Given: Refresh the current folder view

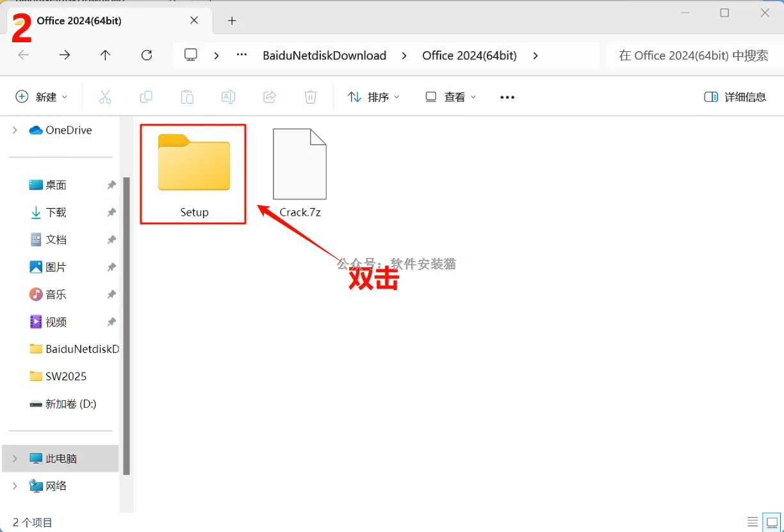Looking at the screenshot, I should pyautogui.click(x=147, y=55).
